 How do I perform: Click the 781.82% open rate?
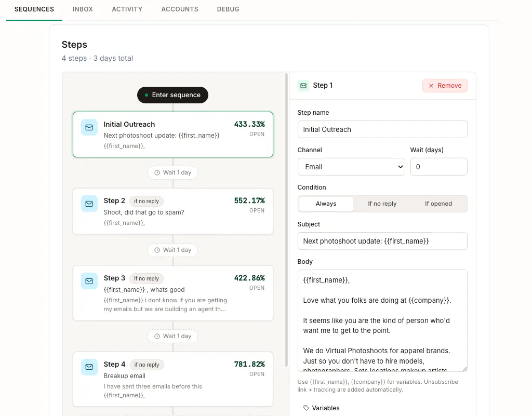coord(249,364)
